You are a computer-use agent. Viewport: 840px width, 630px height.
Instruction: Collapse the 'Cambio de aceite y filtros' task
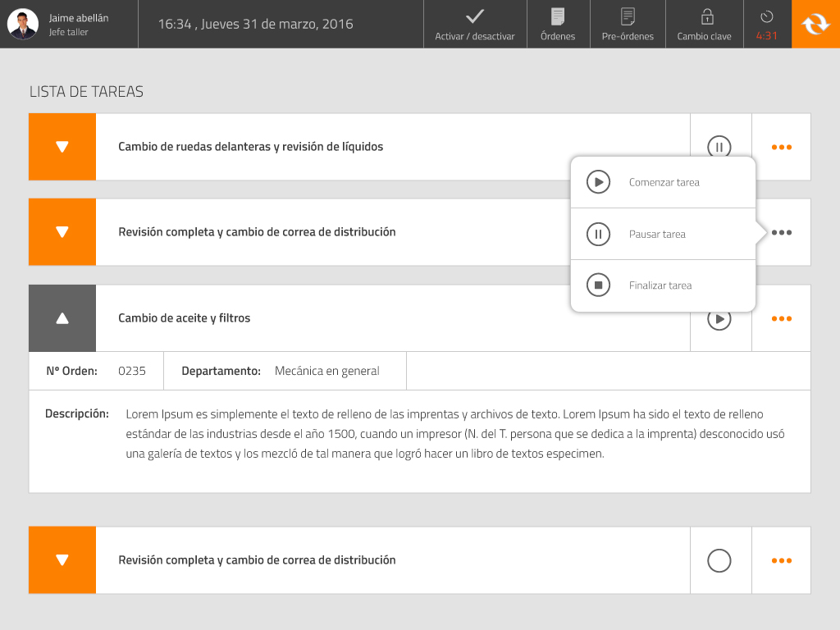point(62,318)
